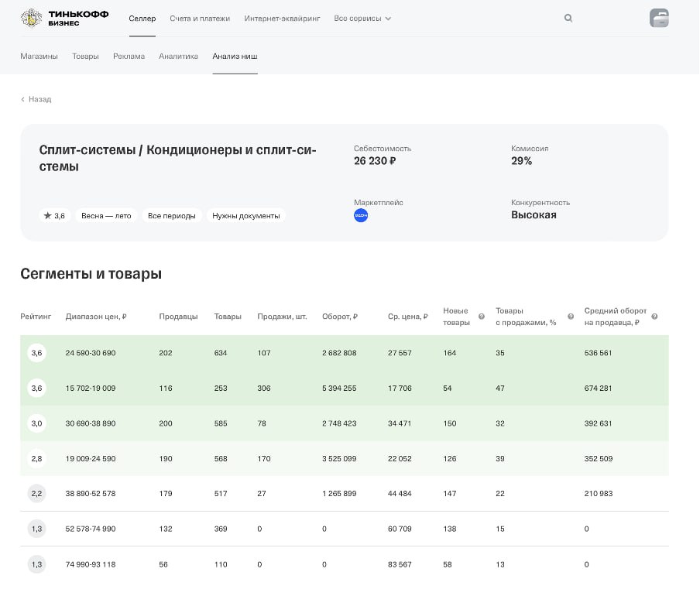The height and width of the screenshot is (596, 700).
Task: Open the profile avatar icon
Action: 659,19
